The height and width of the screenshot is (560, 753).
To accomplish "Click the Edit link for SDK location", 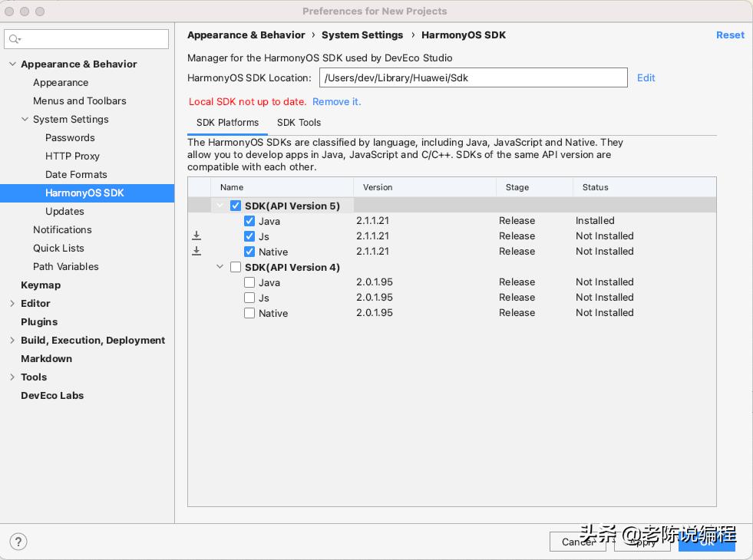I will [x=646, y=77].
